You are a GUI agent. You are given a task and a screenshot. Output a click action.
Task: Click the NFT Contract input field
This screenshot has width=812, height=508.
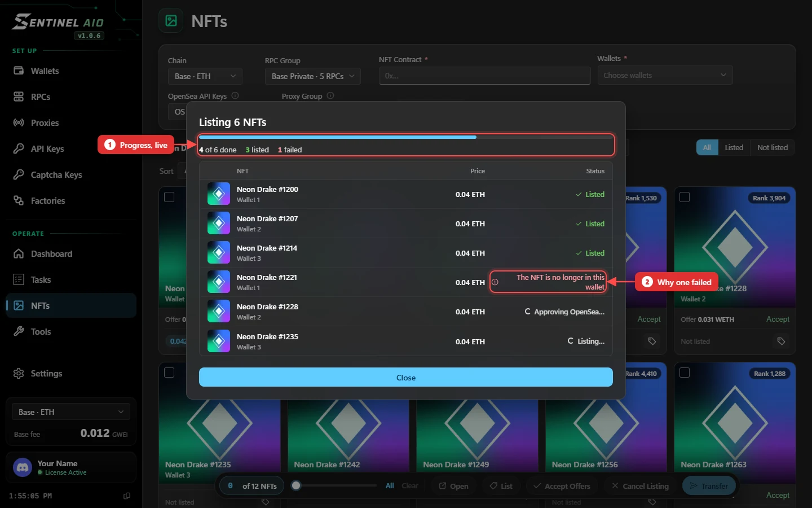click(485, 76)
